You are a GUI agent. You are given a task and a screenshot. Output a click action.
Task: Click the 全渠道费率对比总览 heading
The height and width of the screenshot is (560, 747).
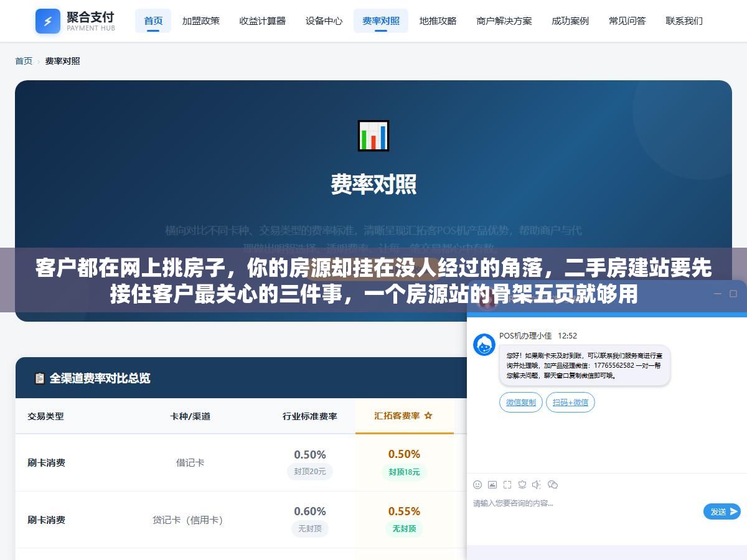click(100, 378)
